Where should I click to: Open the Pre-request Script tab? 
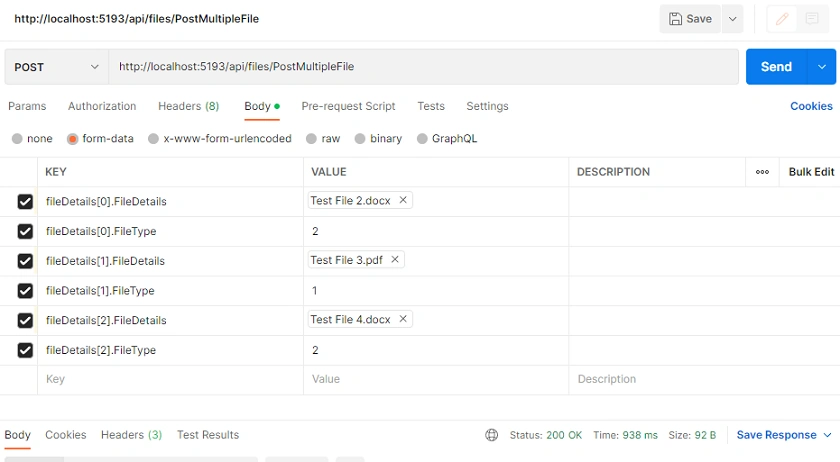[x=348, y=106]
